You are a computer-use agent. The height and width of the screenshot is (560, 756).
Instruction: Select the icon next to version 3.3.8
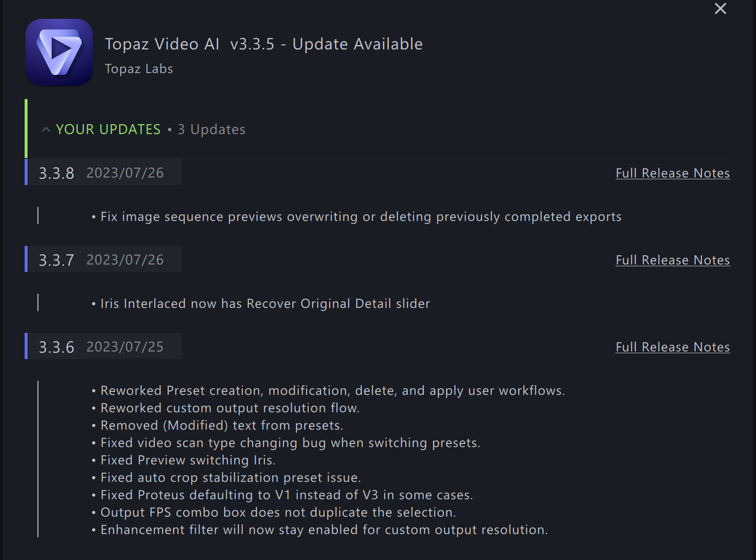(x=26, y=172)
